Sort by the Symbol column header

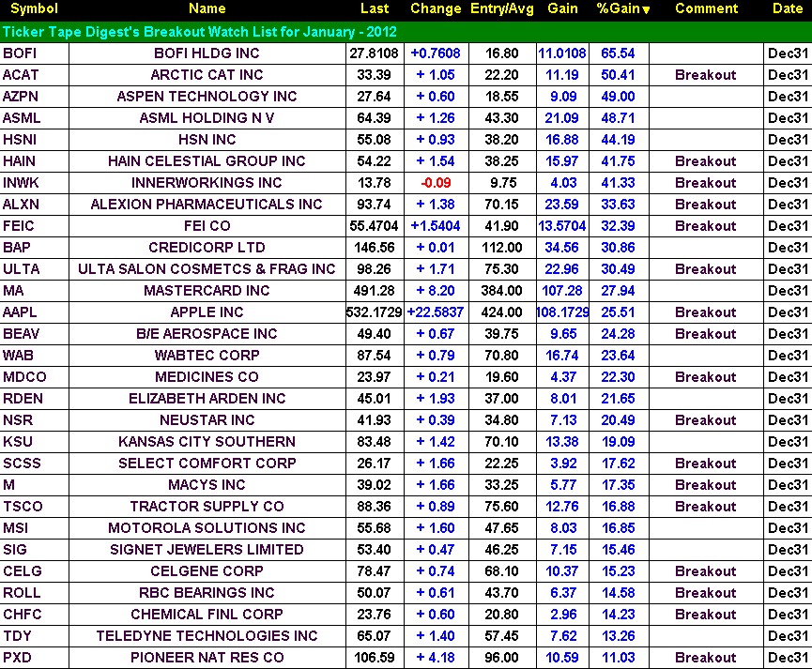point(34,8)
